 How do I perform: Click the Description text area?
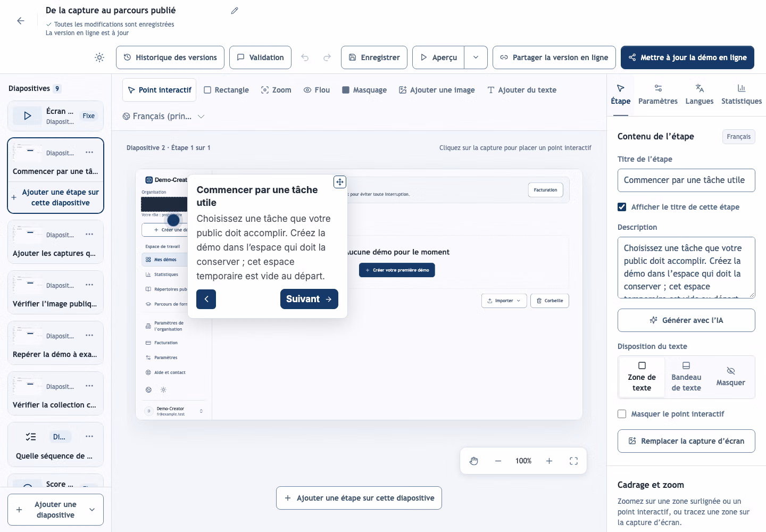686,268
